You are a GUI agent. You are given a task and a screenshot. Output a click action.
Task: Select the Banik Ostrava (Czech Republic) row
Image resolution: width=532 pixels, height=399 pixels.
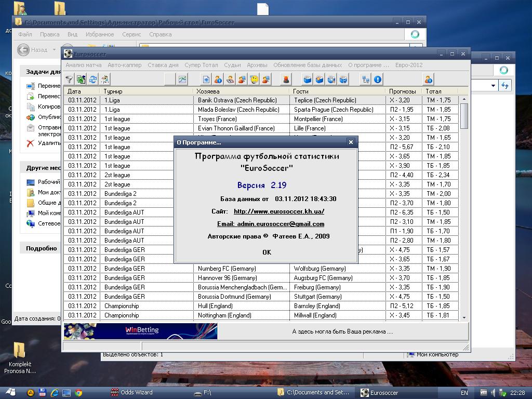(x=261, y=100)
